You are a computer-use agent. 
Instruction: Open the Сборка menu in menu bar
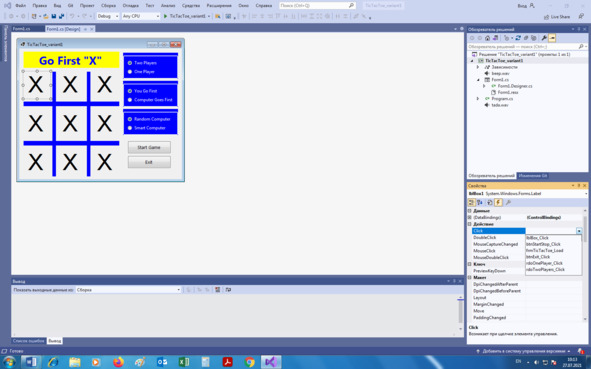click(x=109, y=6)
